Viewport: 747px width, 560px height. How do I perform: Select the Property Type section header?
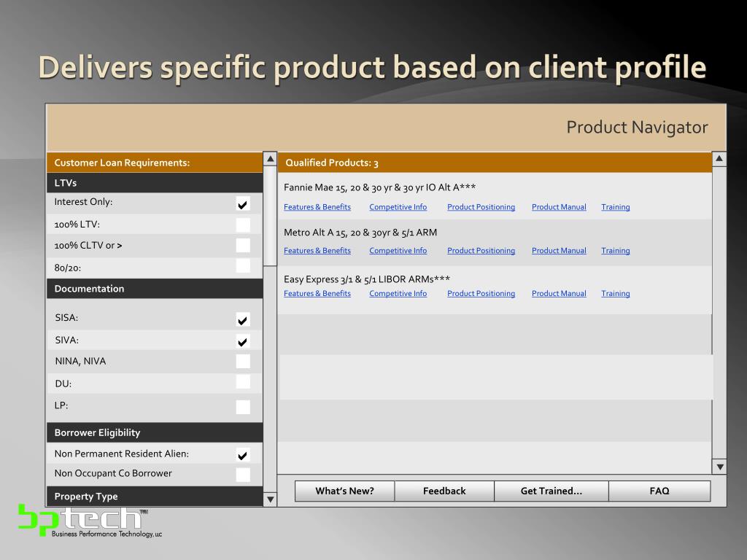(155, 496)
